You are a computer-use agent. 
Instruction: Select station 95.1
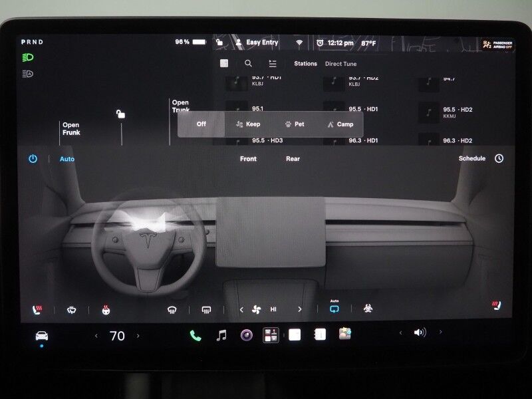246,108
